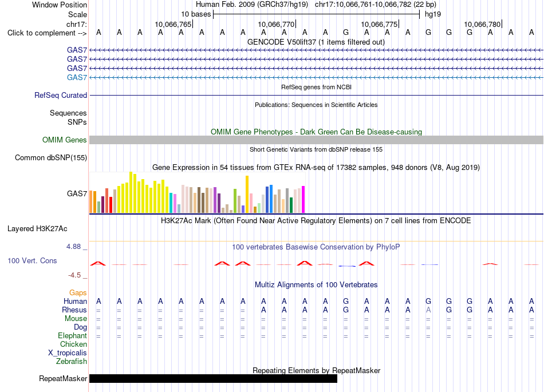Click the '10,066,775' ruler position label
The image size is (544, 392).
(x=379, y=24)
